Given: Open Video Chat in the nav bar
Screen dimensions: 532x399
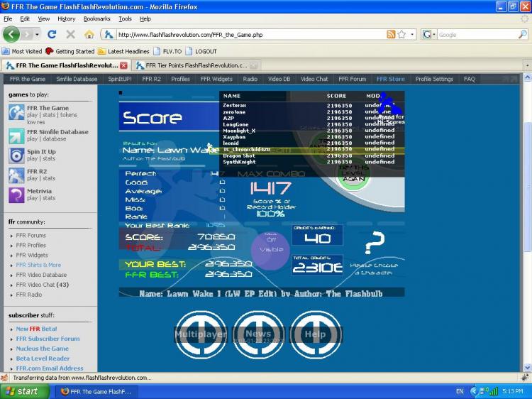Looking at the screenshot, I should point(314,79).
